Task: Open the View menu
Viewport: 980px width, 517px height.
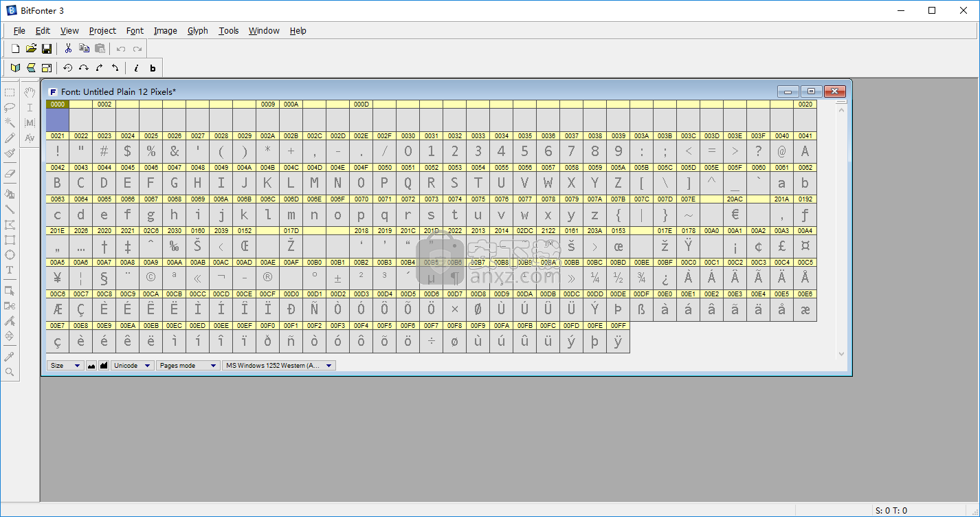Action: coord(69,30)
